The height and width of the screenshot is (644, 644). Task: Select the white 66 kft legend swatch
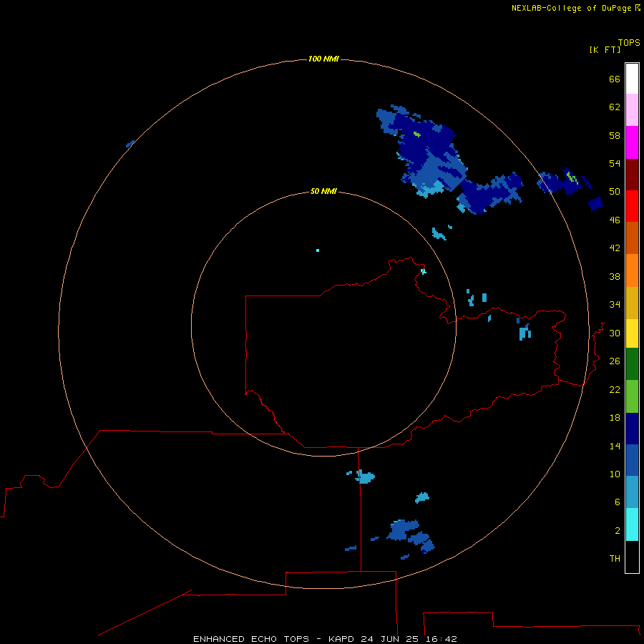[632, 79]
